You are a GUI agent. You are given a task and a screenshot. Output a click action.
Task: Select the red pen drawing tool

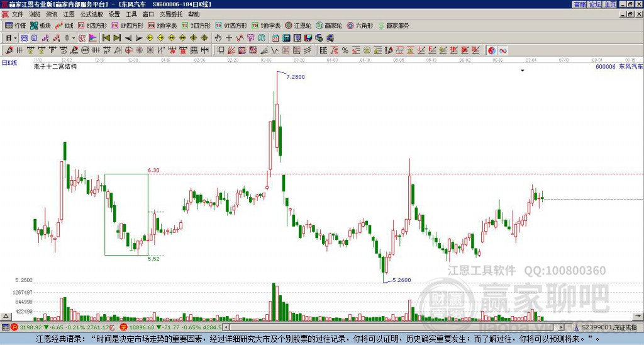coord(9,50)
